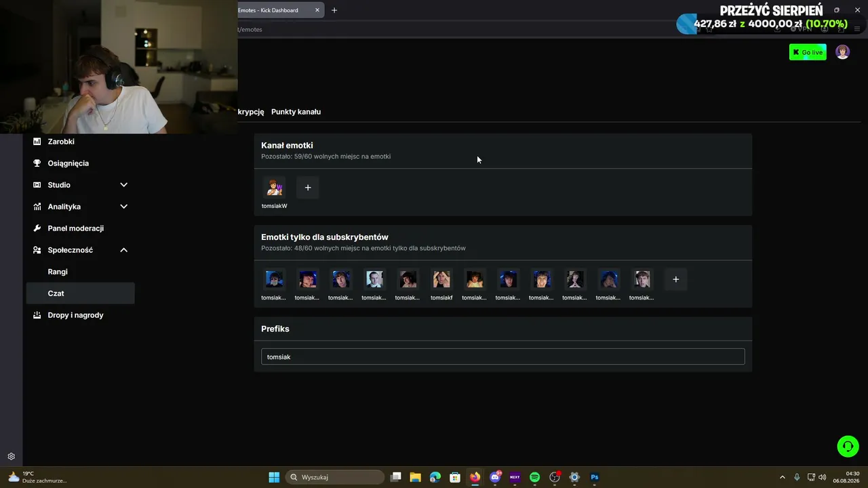This screenshot has width=868, height=488.
Task: Expand the Analityka sidebar section
Action: [123, 207]
